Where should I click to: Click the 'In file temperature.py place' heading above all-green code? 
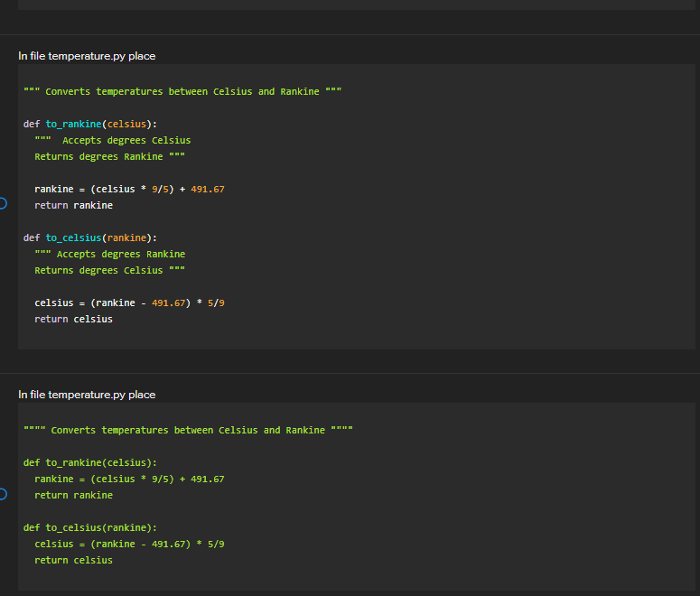point(87,395)
